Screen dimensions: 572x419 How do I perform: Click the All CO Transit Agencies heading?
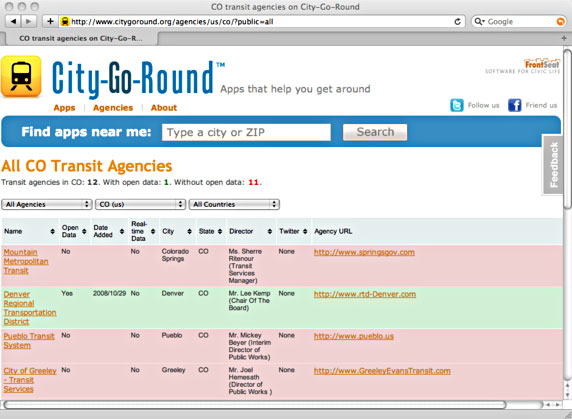(87, 166)
